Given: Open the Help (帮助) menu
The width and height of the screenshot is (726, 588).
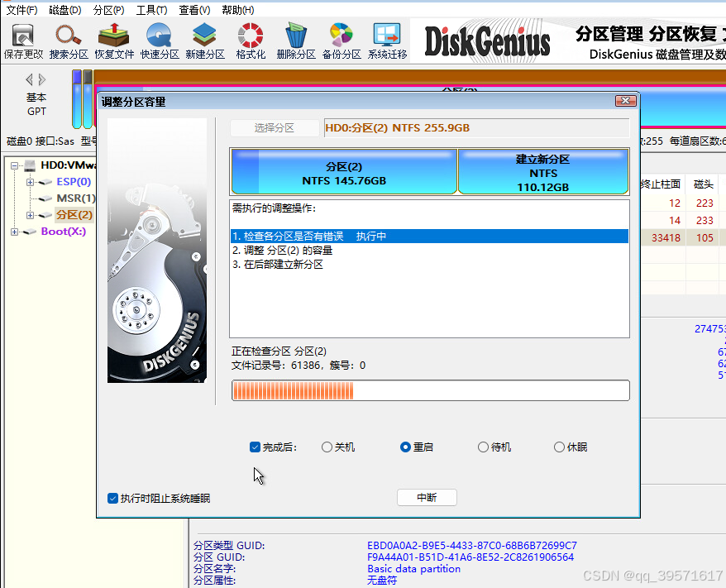Looking at the screenshot, I should [x=237, y=10].
